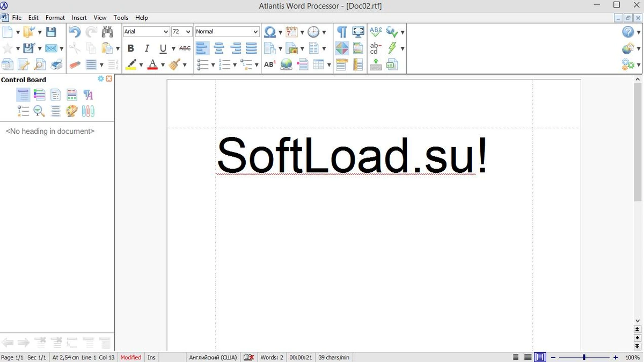644x362 pixels.
Task: Open the File menu
Action: 17,18
